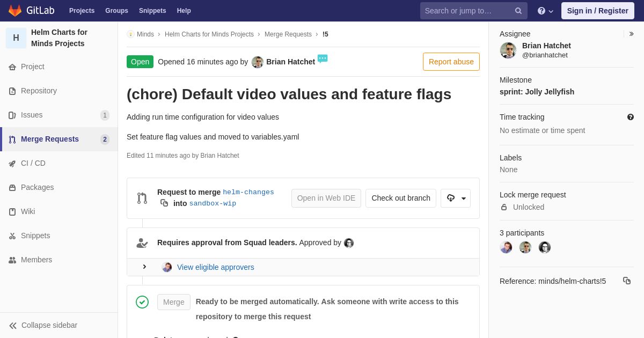Open Help from the top navbar

[184, 11]
